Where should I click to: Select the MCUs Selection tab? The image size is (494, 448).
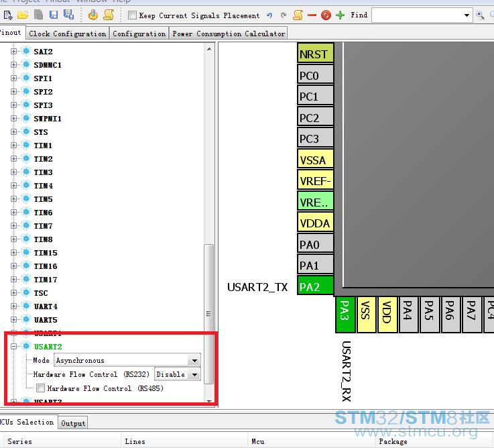click(x=27, y=422)
